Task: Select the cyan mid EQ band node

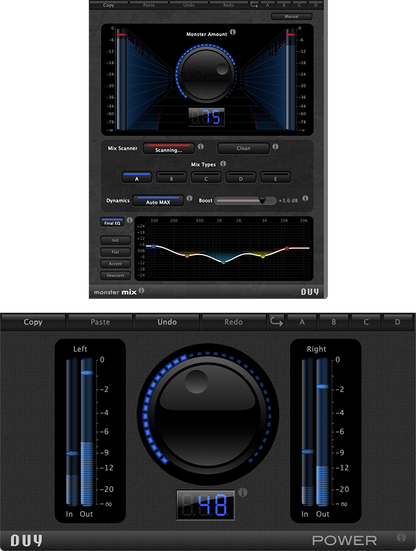Action: [223, 262]
